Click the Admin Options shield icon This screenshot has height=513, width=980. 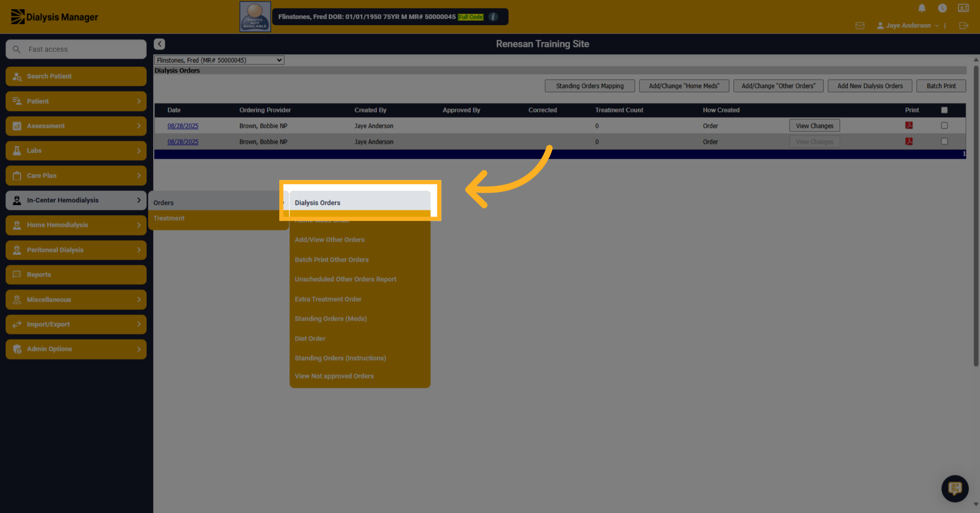[17, 349]
